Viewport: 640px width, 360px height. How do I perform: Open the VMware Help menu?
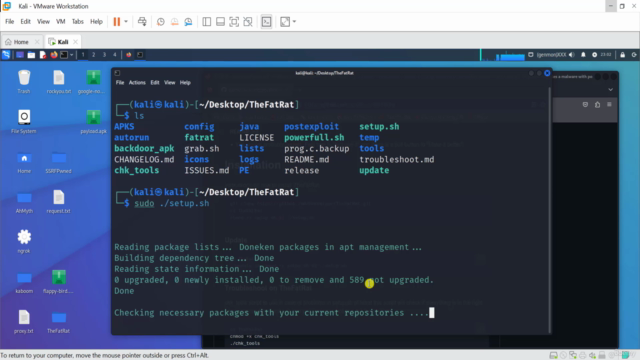[x=96, y=22]
